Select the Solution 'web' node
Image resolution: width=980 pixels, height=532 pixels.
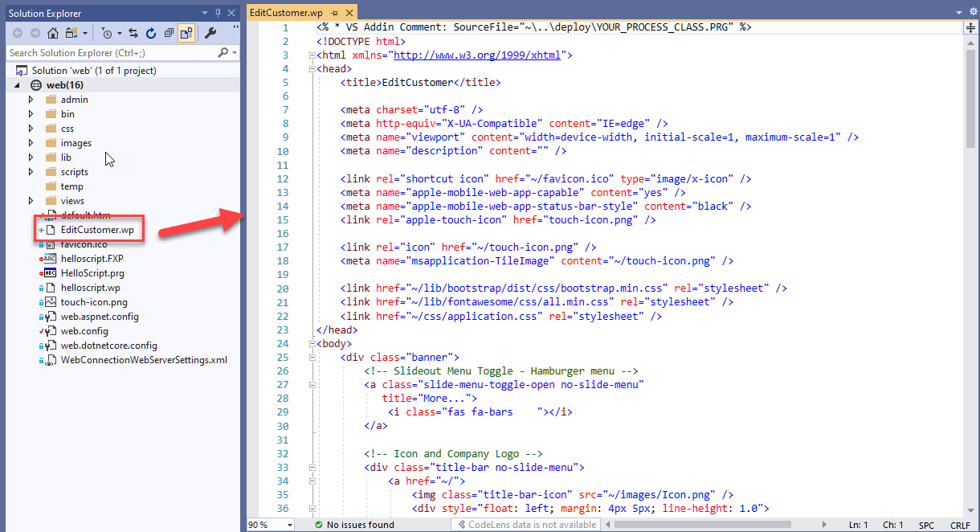click(93, 71)
